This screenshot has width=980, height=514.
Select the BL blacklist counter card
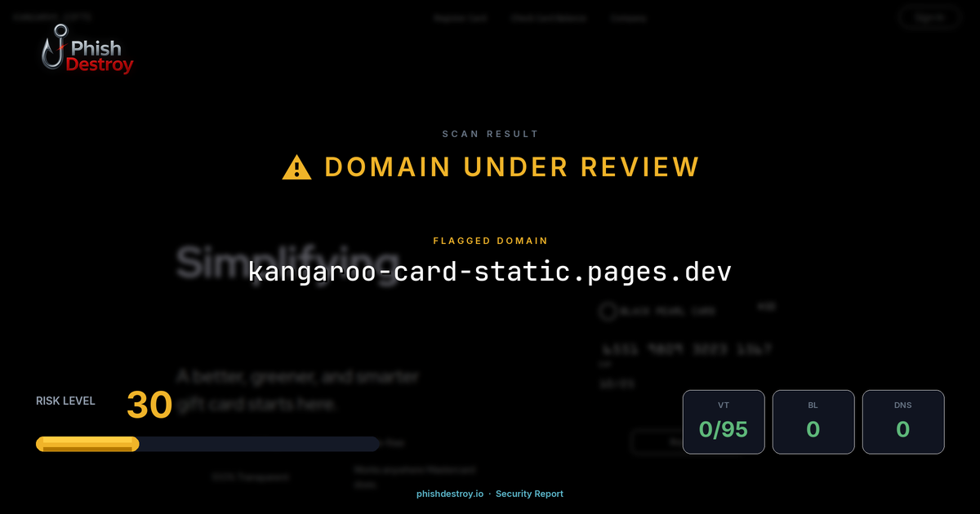(813, 421)
